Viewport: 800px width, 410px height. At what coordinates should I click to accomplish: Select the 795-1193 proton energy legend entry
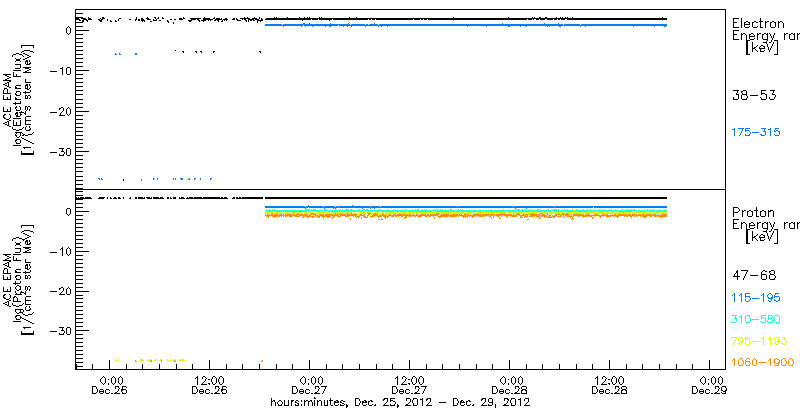coord(759,341)
